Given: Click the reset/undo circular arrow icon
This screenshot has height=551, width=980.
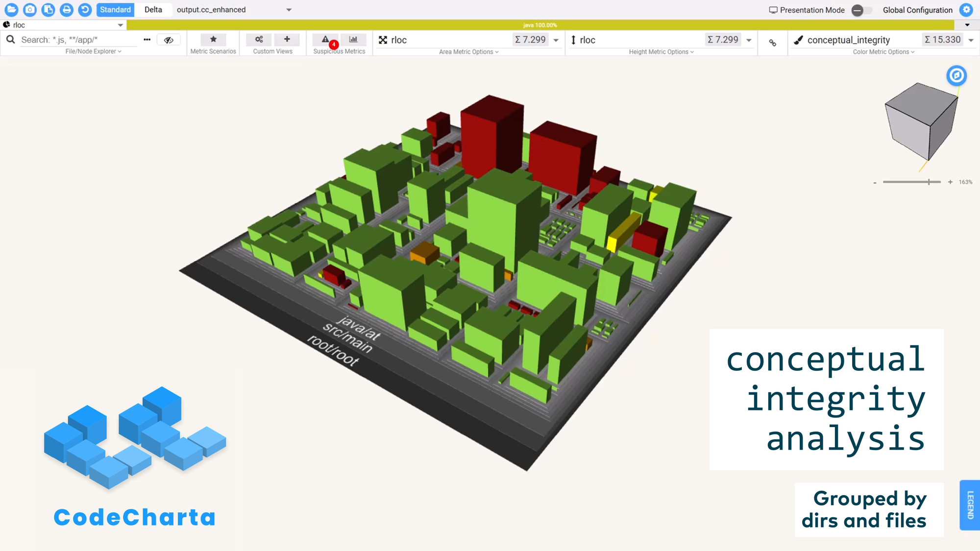Looking at the screenshot, I should pyautogui.click(x=85, y=9).
